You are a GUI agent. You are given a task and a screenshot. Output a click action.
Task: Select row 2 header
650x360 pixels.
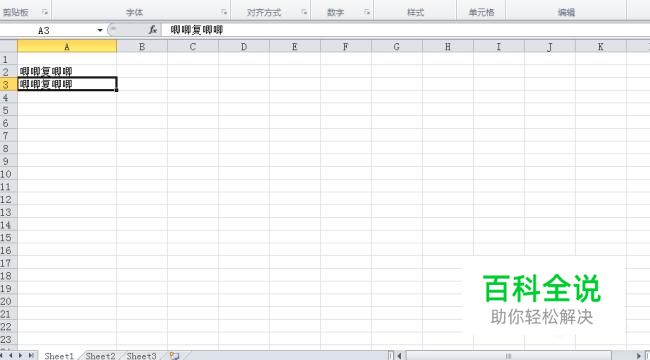coord(8,72)
